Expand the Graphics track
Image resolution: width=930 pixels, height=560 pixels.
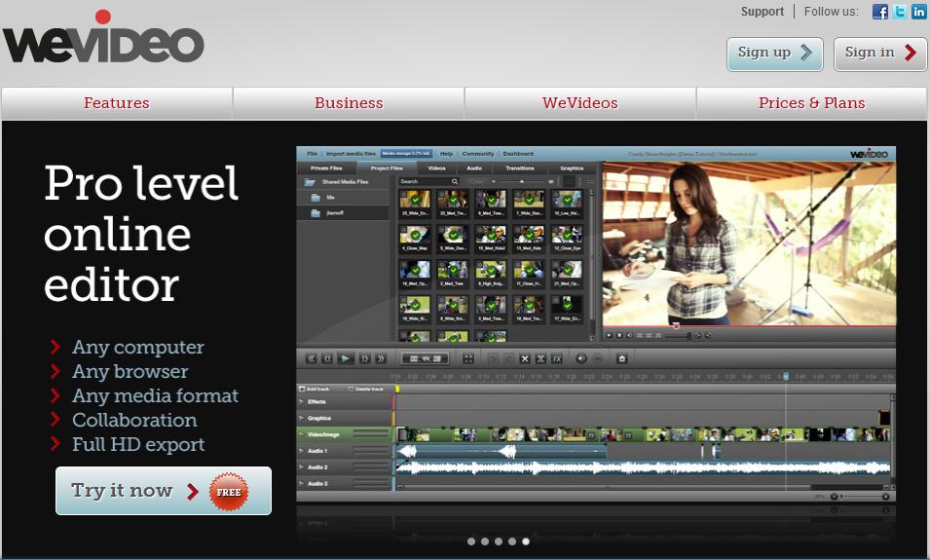[x=302, y=418]
